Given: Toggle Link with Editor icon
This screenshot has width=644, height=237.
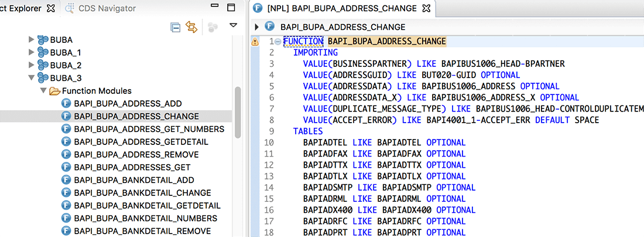Looking at the screenshot, I should [x=191, y=26].
